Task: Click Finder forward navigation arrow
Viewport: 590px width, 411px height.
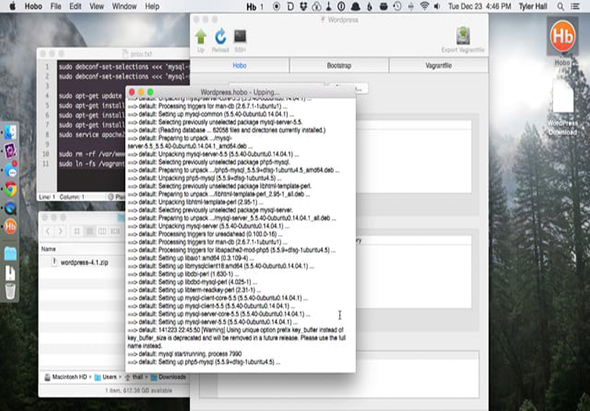Action: coord(61,231)
